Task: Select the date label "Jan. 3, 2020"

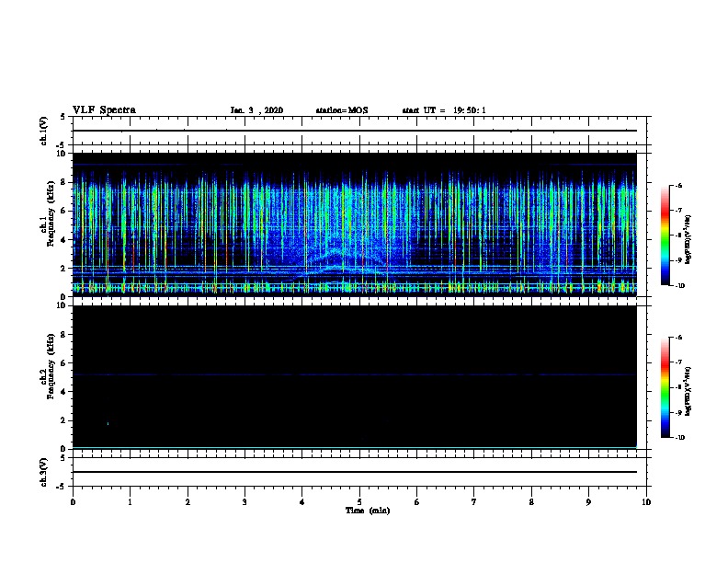Action: (x=256, y=110)
